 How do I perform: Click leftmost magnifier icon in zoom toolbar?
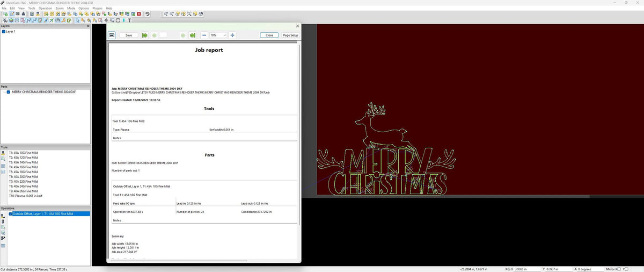tap(167, 14)
